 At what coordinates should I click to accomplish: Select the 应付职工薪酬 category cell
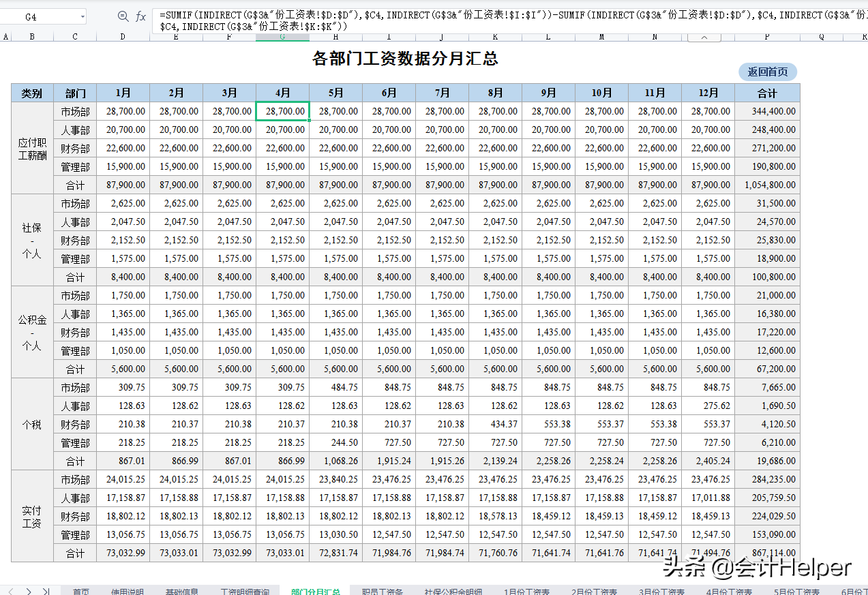[32, 148]
